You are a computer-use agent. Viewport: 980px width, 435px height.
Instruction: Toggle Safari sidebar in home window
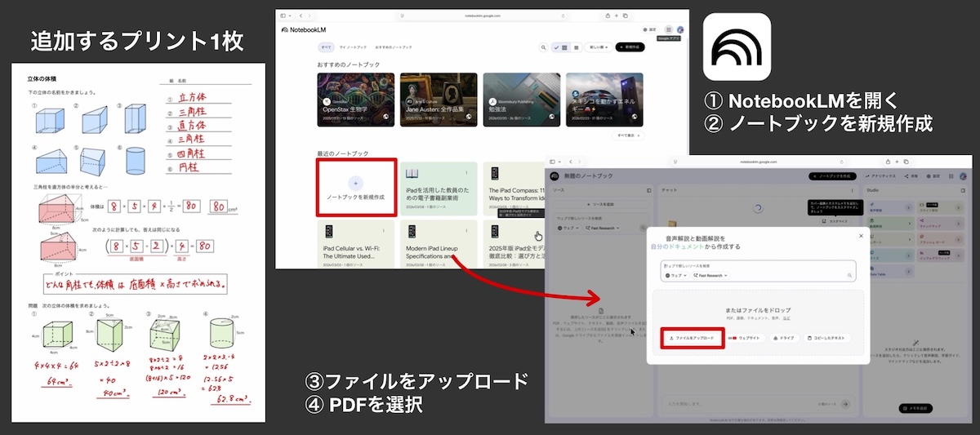tap(283, 16)
